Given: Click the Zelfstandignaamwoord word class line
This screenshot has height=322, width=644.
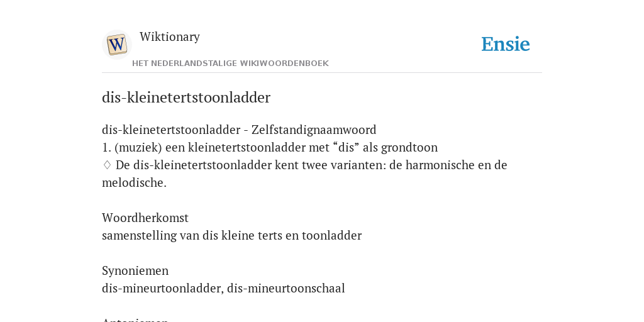Looking at the screenshot, I should tap(239, 130).
